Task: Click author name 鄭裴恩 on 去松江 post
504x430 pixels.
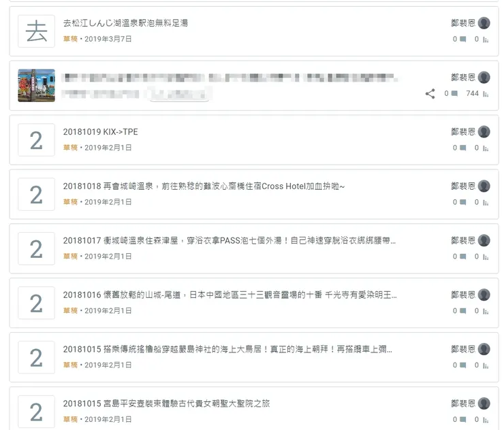Action: 463,23
